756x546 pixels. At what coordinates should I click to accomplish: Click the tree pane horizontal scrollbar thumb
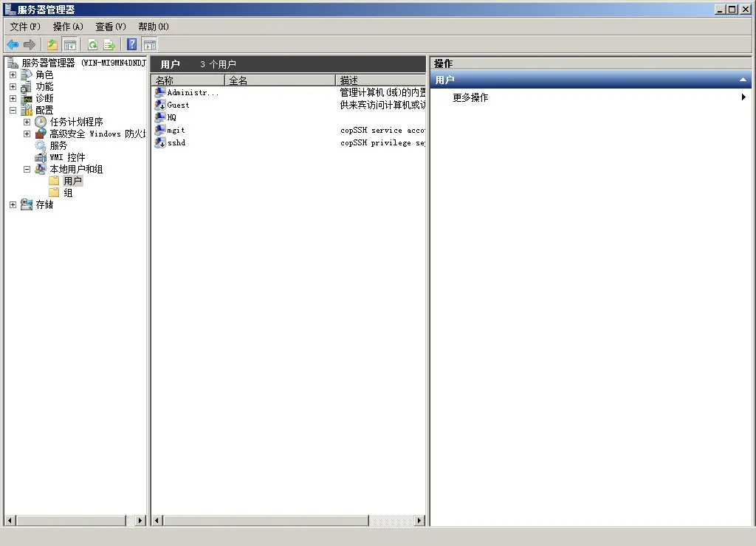click(x=71, y=520)
